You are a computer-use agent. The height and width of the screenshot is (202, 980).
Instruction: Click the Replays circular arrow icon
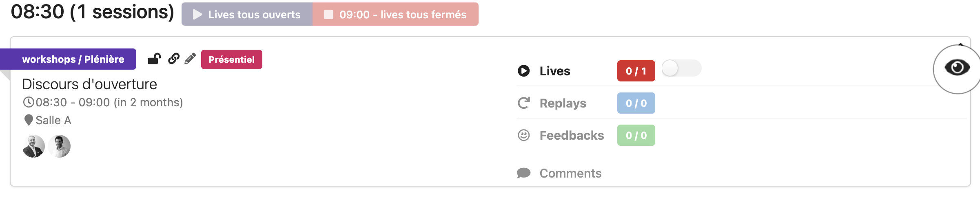click(524, 103)
